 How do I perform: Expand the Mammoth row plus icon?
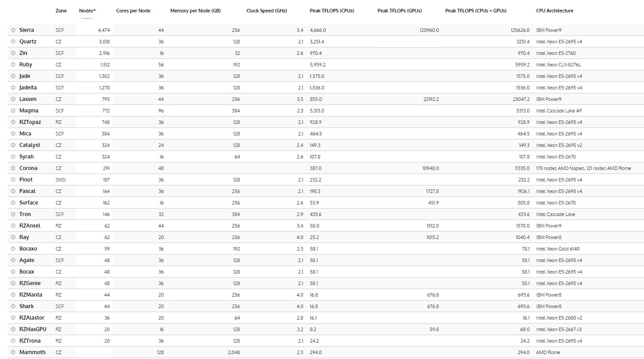13,352
